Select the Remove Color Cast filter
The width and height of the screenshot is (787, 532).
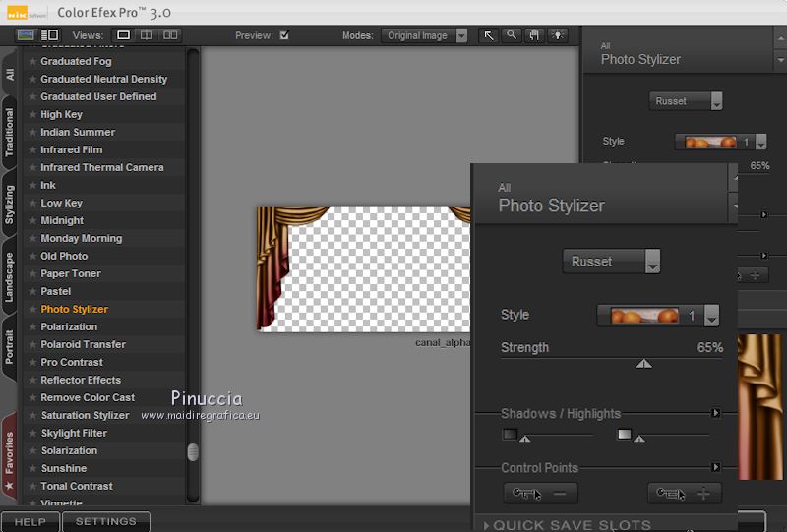pos(88,397)
